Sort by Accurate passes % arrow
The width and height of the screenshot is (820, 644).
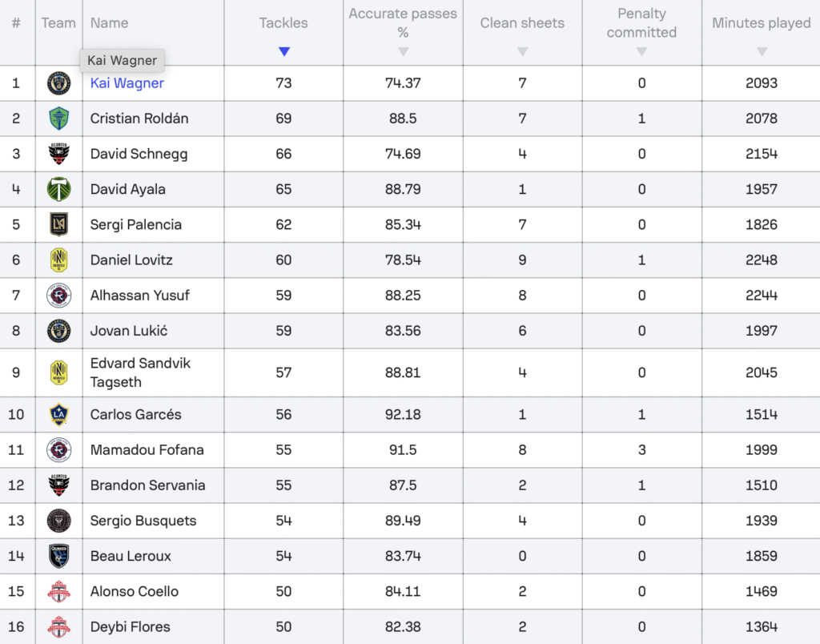[403, 51]
